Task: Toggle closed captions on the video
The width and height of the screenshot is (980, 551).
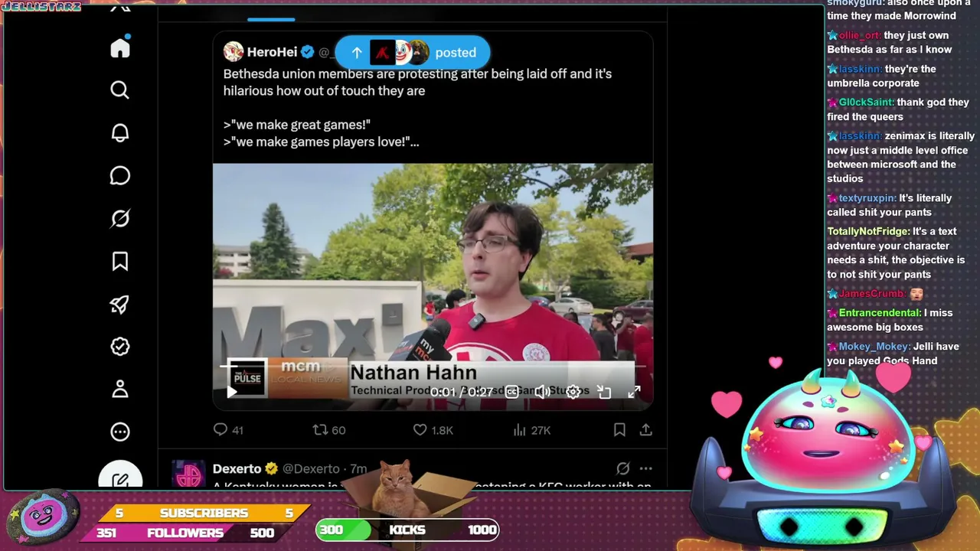Action: click(x=511, y=392)
